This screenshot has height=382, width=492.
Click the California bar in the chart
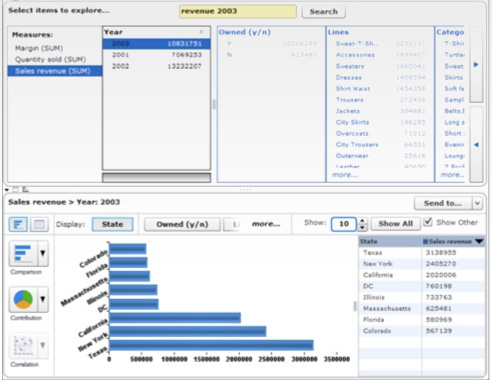[x=175, y=318]
